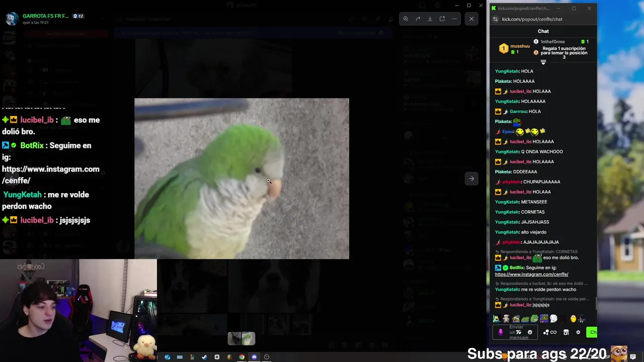Insert the Santa hat character emote
Screen dimensions: 644x362
pos(506,318)
